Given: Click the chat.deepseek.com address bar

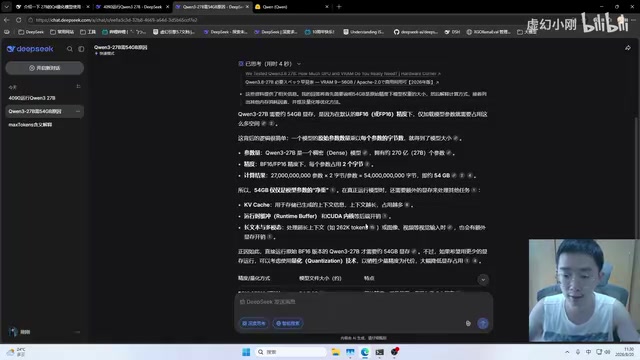Looking at the screenshot, I should coord(116,20).
